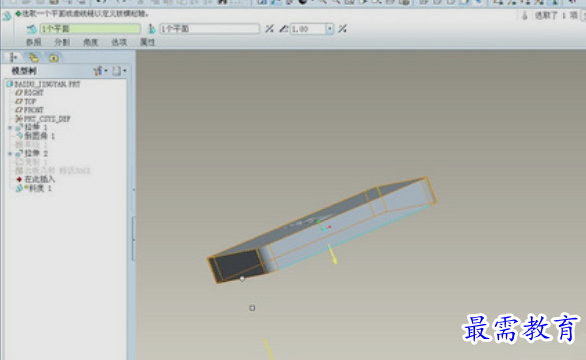The width and height of the screenshot is (586, 360).
Task: Click the pull direction icon
Action: [152, 29]
